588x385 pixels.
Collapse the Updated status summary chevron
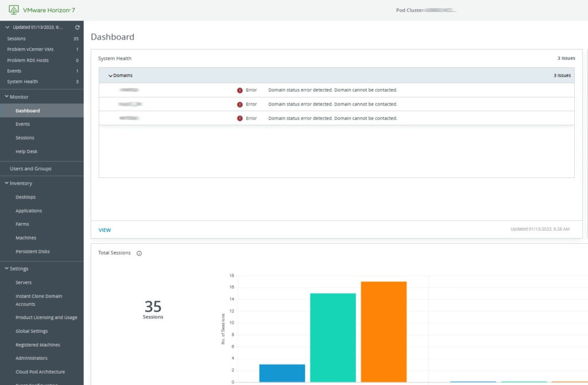tap(7, 28)
